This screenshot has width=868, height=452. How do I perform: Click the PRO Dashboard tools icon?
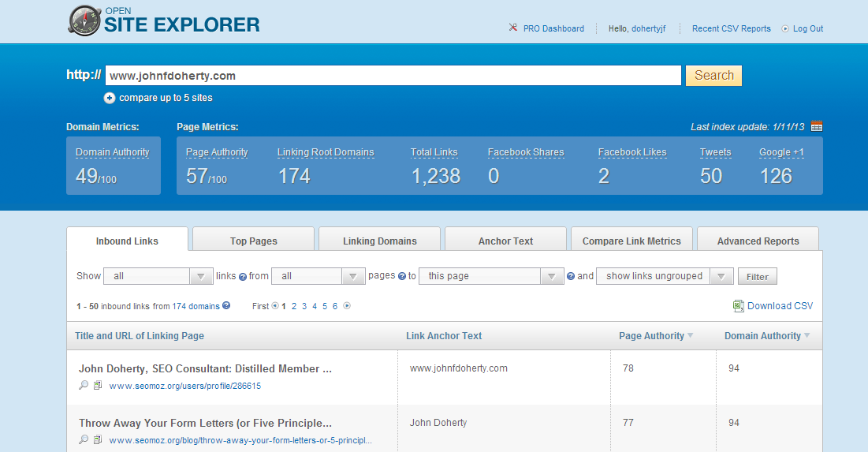click(513, 28)
